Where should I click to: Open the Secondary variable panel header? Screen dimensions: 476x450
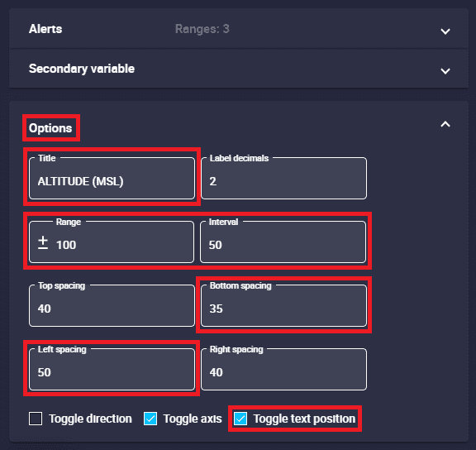pyautogui.click(x=239, y=69)
